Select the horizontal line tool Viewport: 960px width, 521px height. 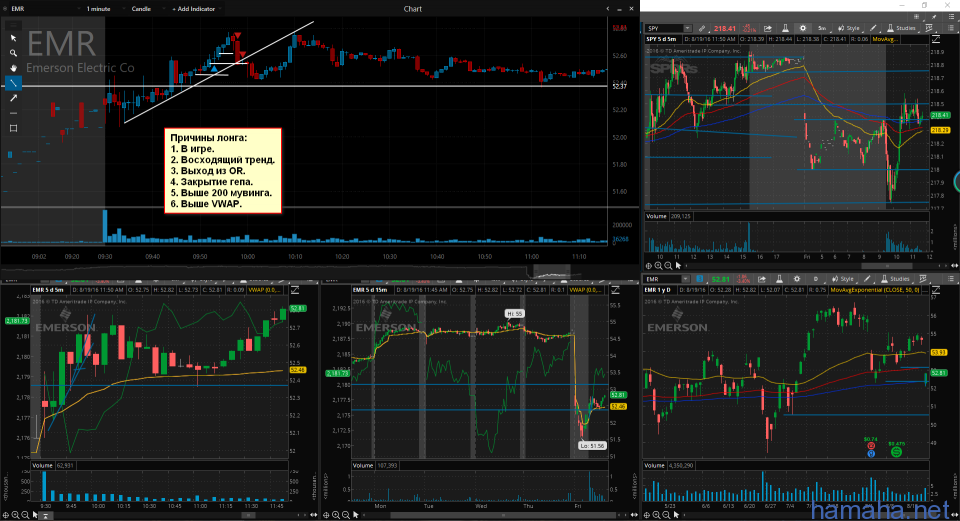tap(13, 113)
